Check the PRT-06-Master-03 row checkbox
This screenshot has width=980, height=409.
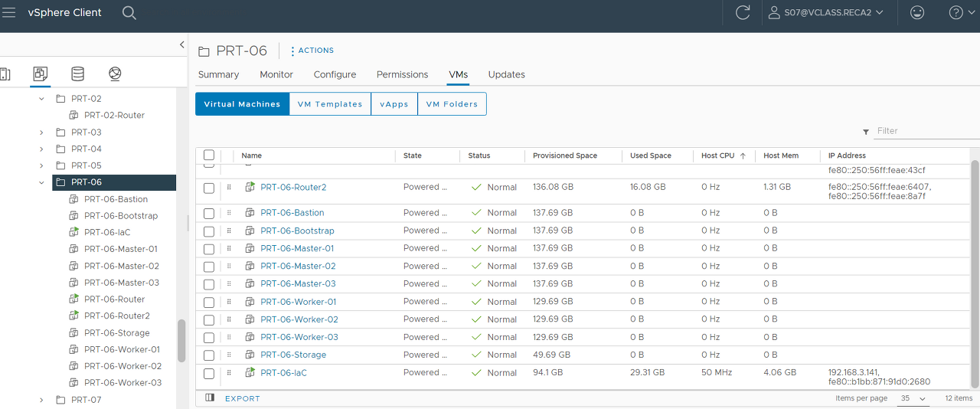(209, 284)
